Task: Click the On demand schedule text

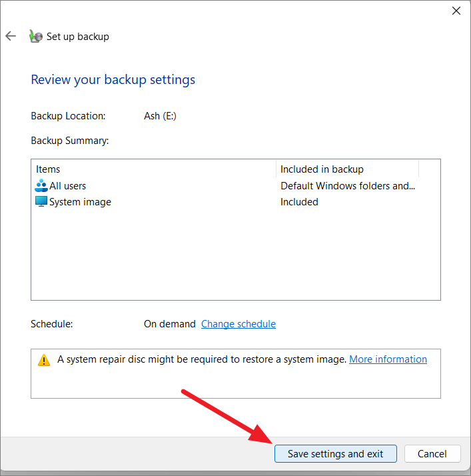Action: (169, 324)
